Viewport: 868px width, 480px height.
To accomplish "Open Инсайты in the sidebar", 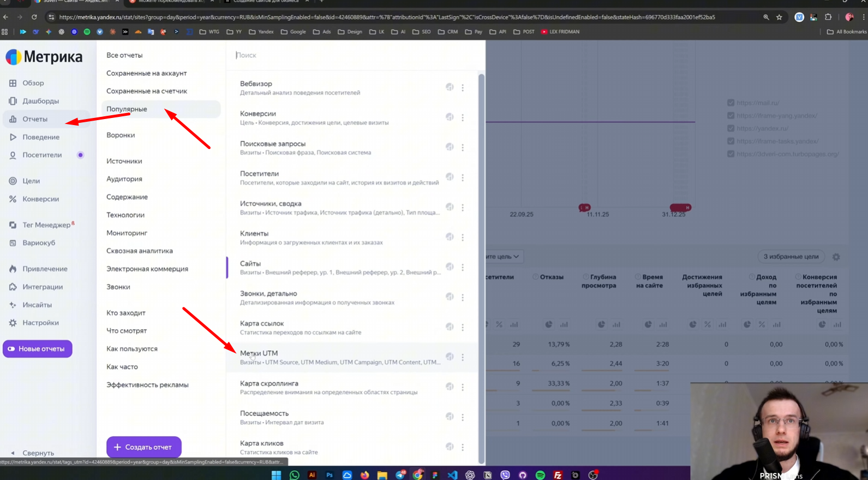I will [37, 305].
